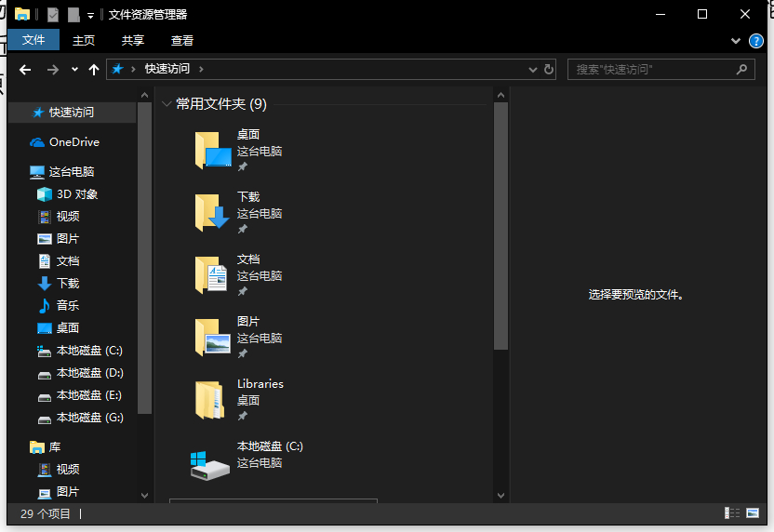Go up one level with up arrow
The image size is (774, 532).
click(93, 70)
